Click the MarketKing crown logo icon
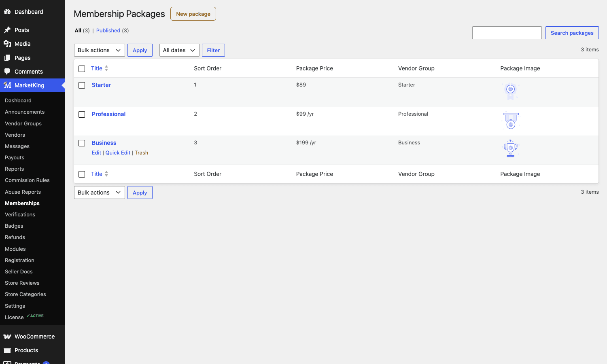 7,85
